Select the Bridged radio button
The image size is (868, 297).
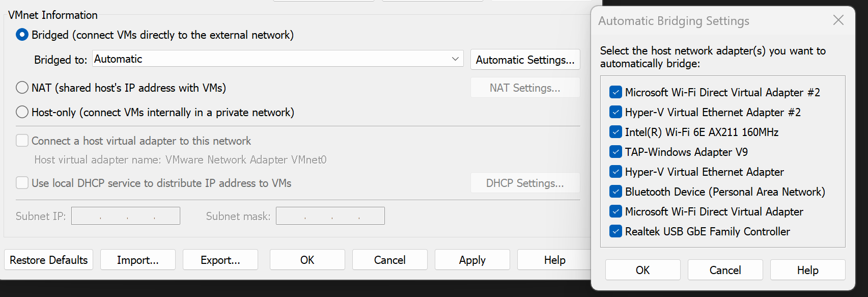[x=22, y=35]
